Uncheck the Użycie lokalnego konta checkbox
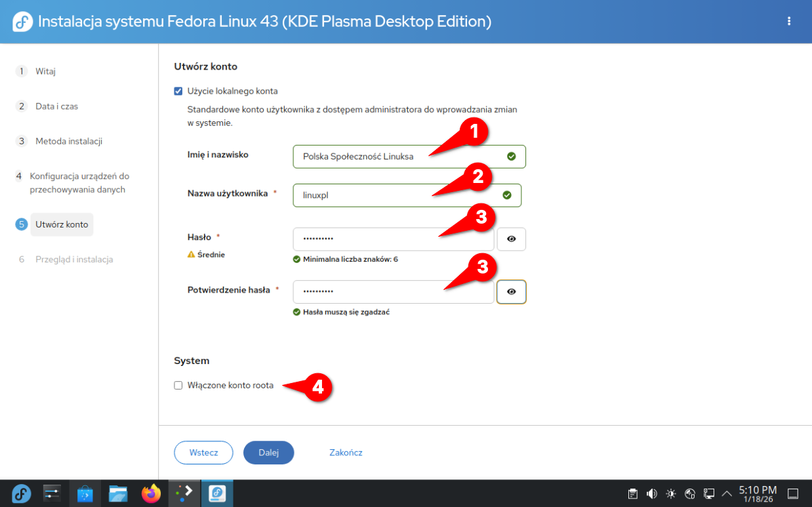This screenshot has height=507, width=812. point(178,91)
